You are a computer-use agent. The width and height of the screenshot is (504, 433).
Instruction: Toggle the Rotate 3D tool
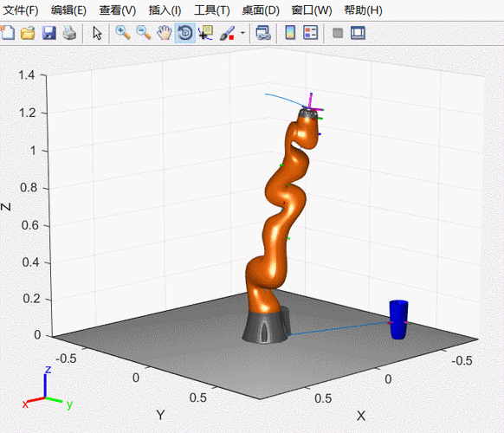coord(184,33)
